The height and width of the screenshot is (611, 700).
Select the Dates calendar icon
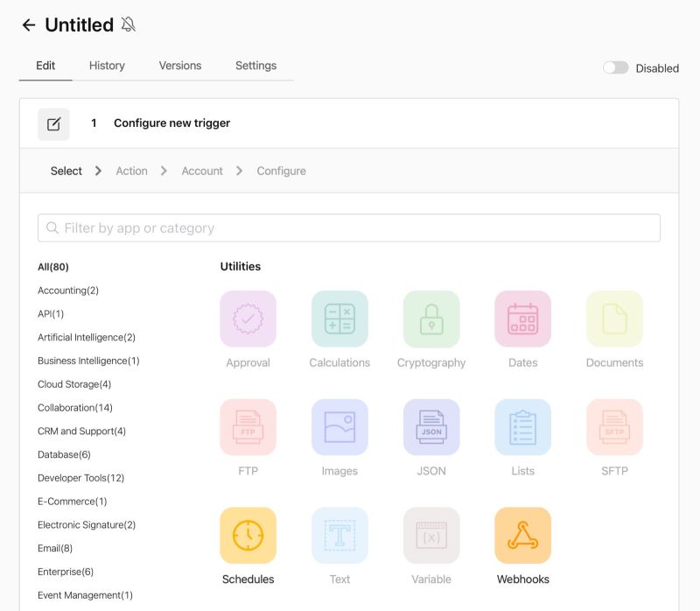pos(522,319)
